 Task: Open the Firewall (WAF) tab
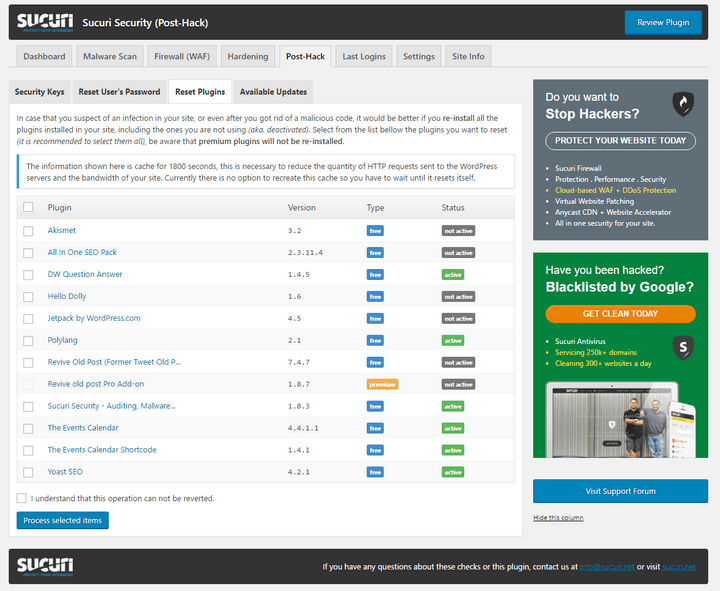(182, 56)
